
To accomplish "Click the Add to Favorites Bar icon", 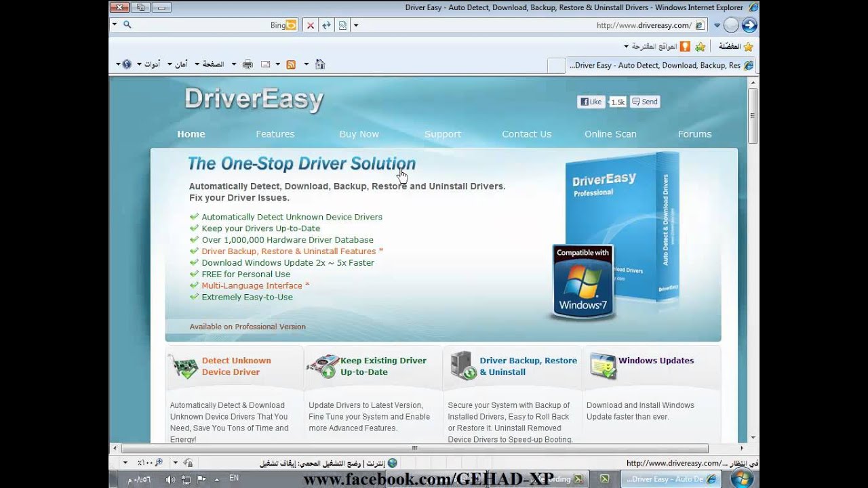I will click(x=700, y=46).
